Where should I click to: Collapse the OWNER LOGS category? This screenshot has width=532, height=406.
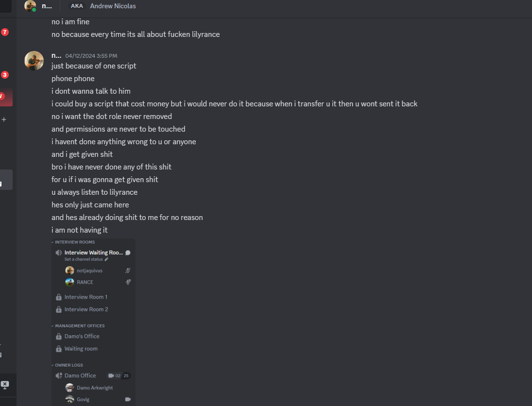[x=69, y=365]
